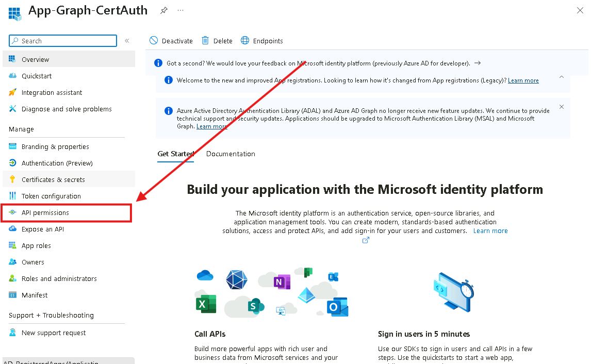Click the New support request person icon
This screenshot has height=364, width=591.
(12, 333)
